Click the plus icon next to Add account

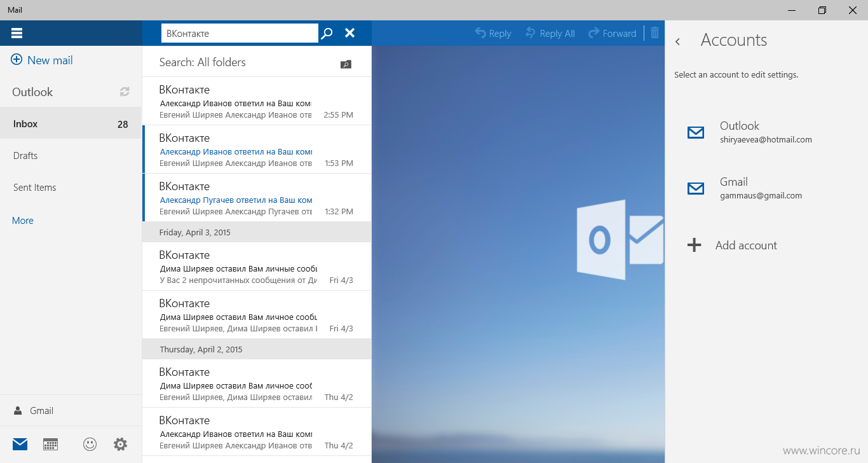coord(695,245)
